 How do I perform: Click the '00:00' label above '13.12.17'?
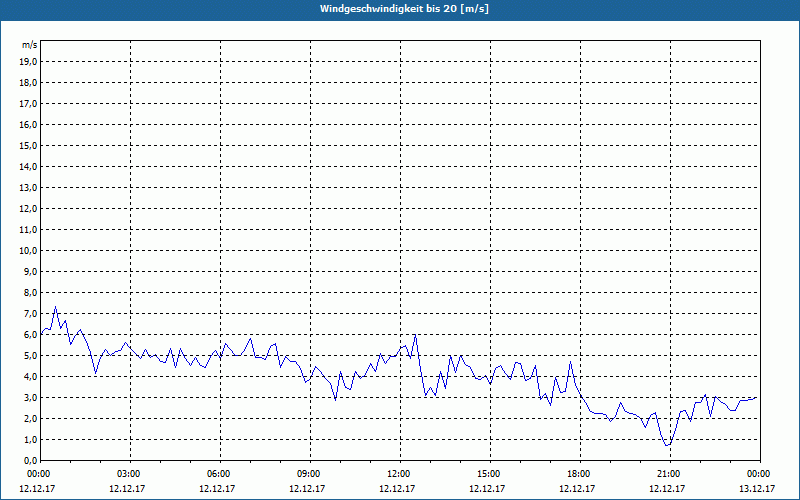click(x=759, y=474)
